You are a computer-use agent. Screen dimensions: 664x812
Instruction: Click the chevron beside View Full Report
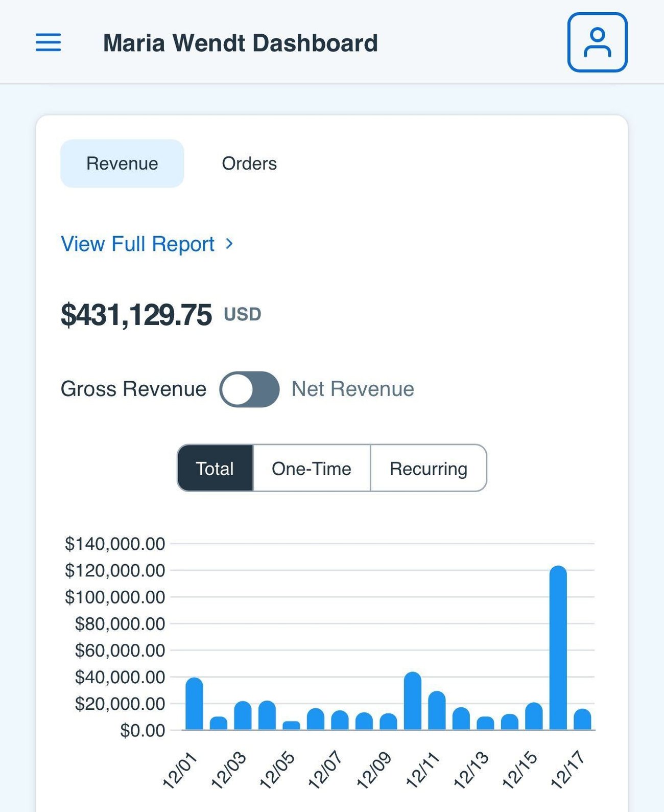tap(229, 244)
